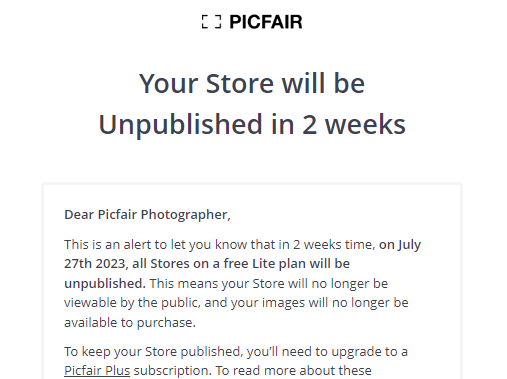
Task: Click the "Your Store will be" heading line
Action: tap(252, 83)
